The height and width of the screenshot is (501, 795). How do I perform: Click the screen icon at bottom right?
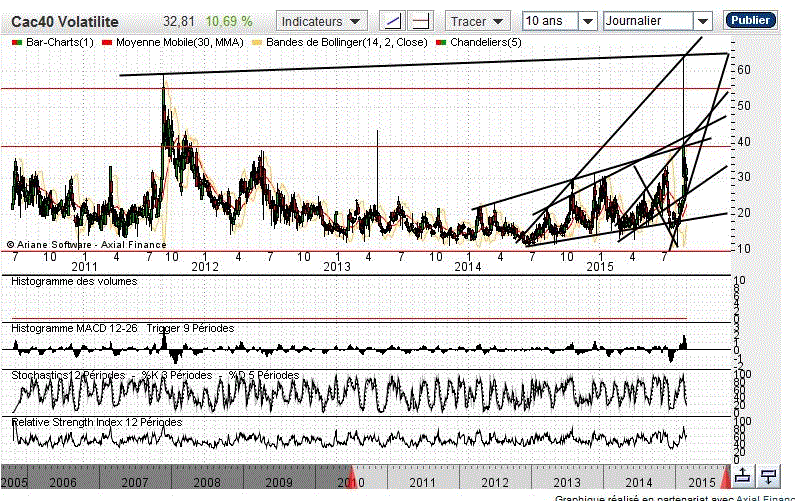[768, 474]
